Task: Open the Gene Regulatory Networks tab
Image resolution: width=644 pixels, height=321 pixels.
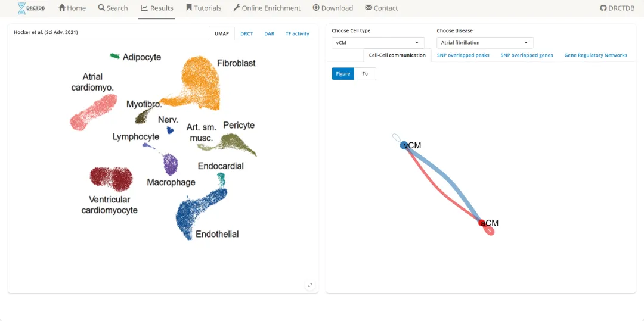Action: [595, 55]
